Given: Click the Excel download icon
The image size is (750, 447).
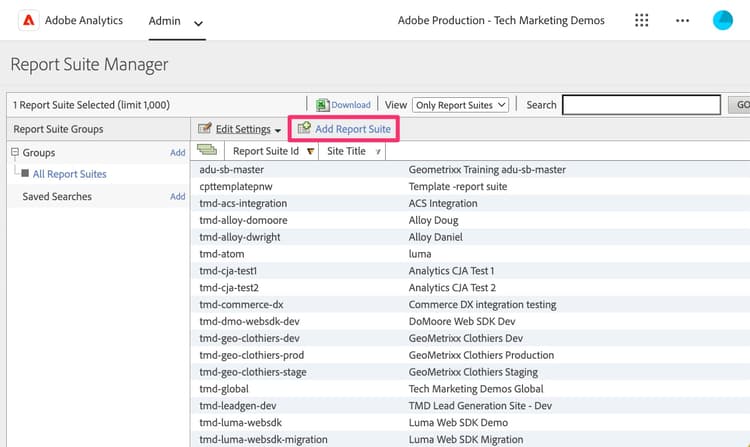Looking at the screenshot, I should point(323,105).
